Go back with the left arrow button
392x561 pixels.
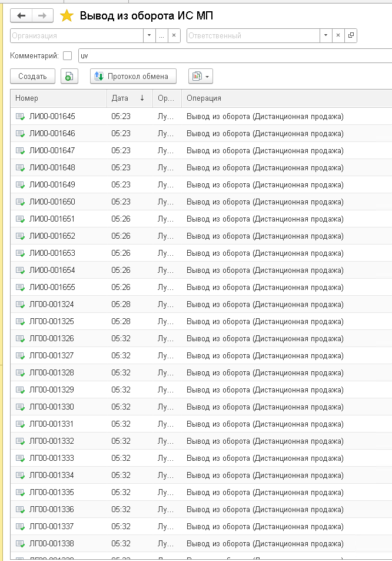coord(21,16)
